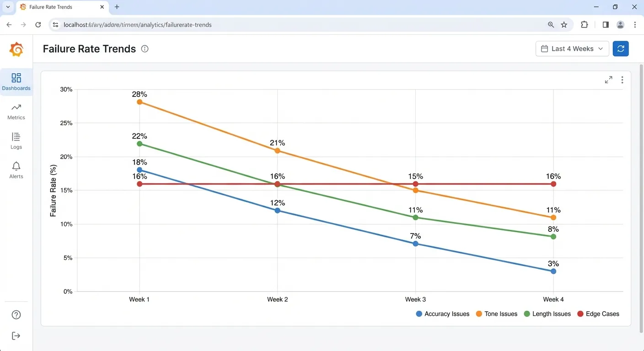Click inside the browser address bar
Viewport: 644px width, 351px height.
(183, 25)
